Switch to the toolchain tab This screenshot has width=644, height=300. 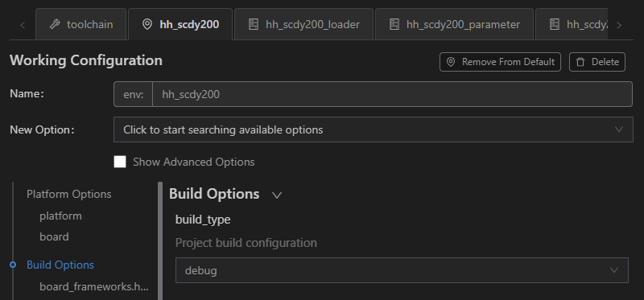(81, 25)
